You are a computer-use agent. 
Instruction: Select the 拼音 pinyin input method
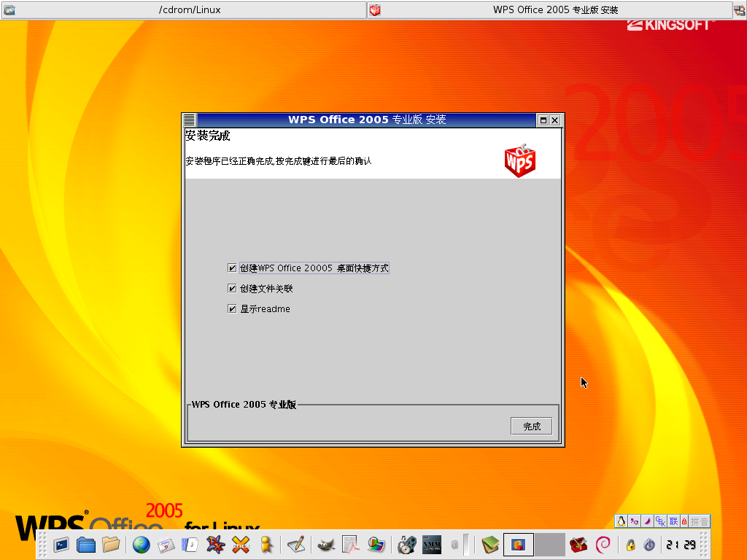700,521
